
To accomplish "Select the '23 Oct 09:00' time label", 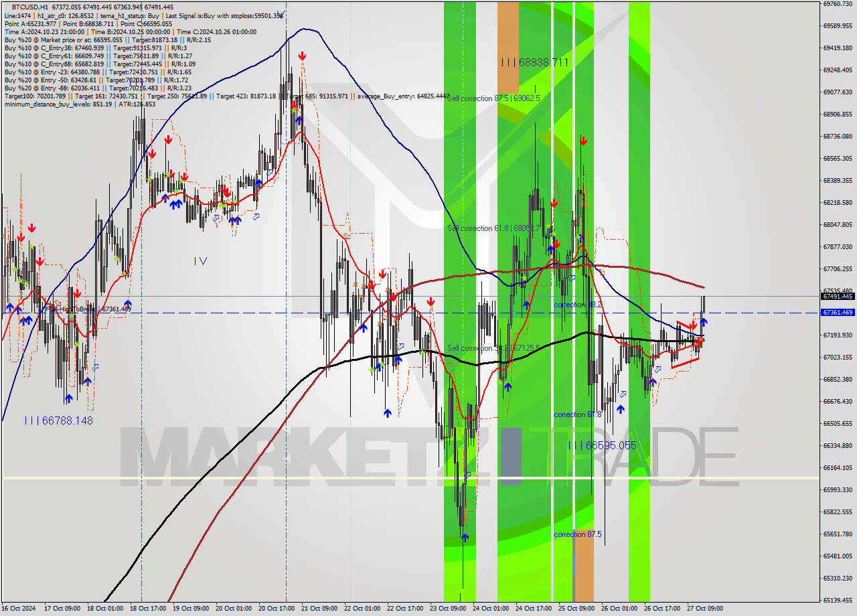I will coord(447,609).
